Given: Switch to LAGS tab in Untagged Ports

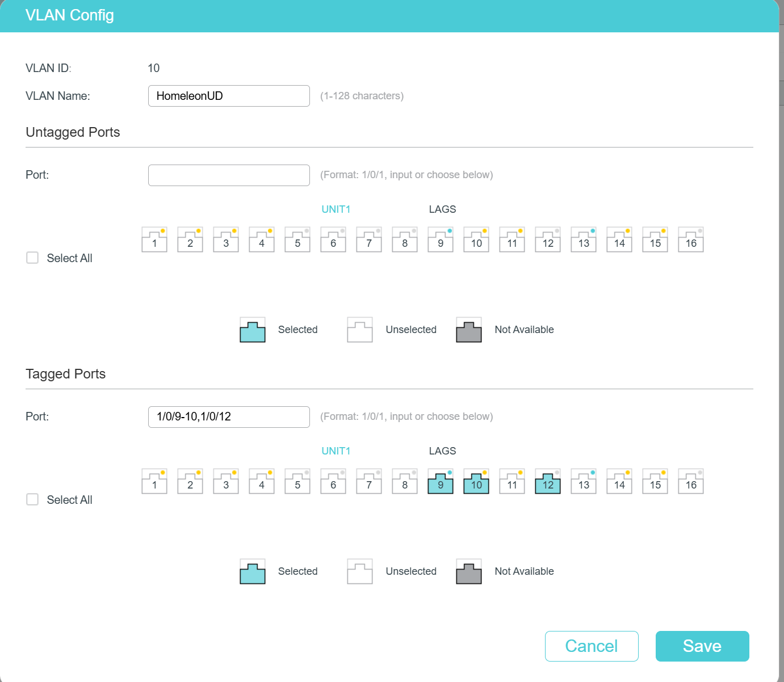Looking at the screenshot, I should [442, 209].
